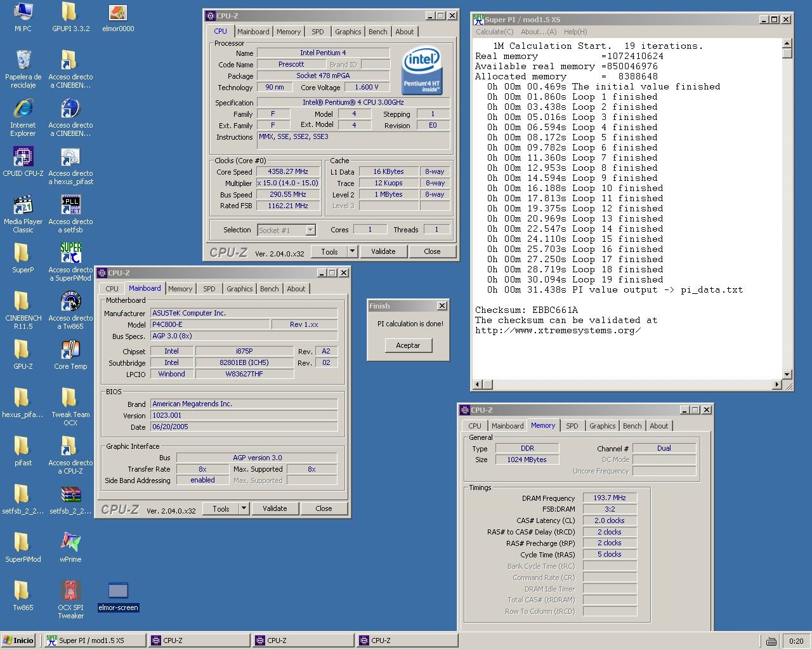
Task: Click Super PI vertical scrollbar up arrow
Action: tap(787, 43)
